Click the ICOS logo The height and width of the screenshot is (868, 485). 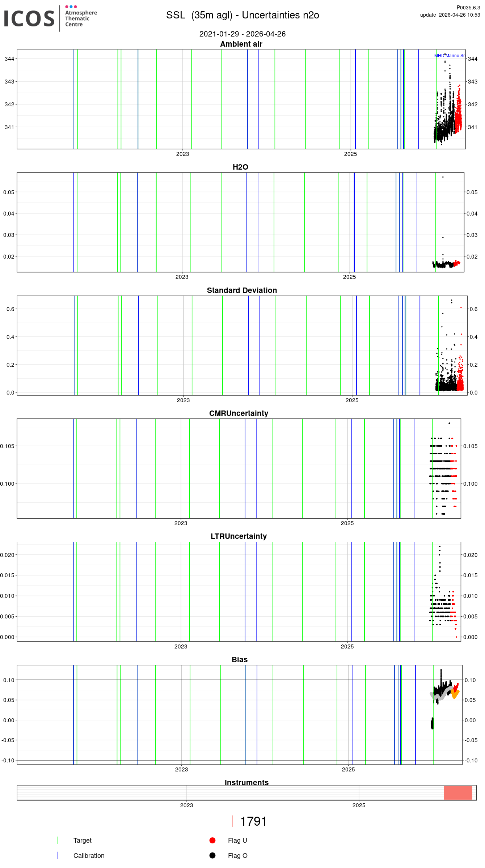tap(29, 18)
